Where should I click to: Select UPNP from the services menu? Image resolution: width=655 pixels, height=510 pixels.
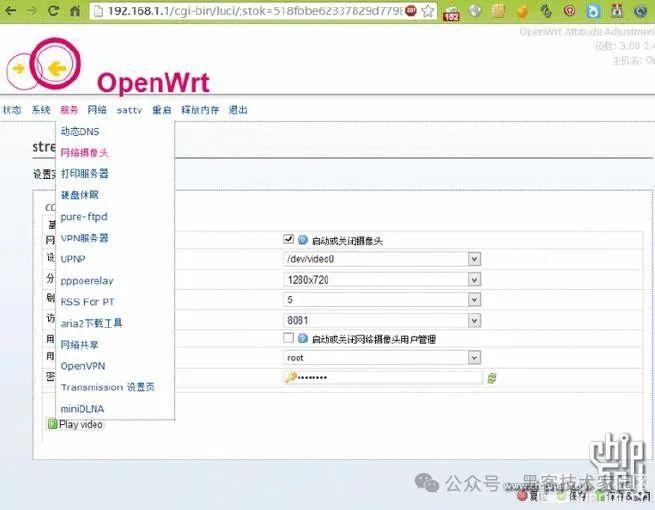73,259
